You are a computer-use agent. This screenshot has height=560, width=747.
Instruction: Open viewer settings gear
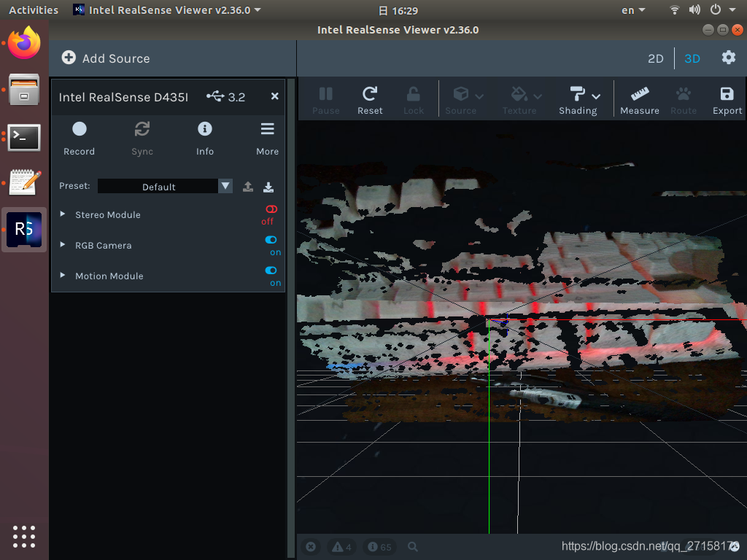[729, 58]
